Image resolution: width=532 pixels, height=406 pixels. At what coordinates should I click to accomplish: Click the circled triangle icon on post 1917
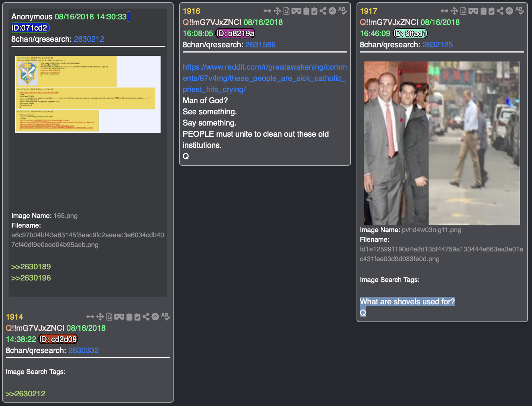[509, 11]
